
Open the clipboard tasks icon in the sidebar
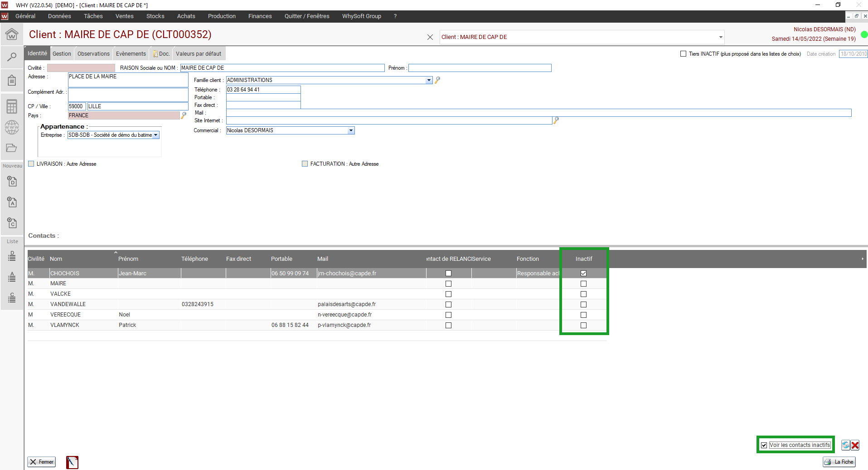click(12, 81)
